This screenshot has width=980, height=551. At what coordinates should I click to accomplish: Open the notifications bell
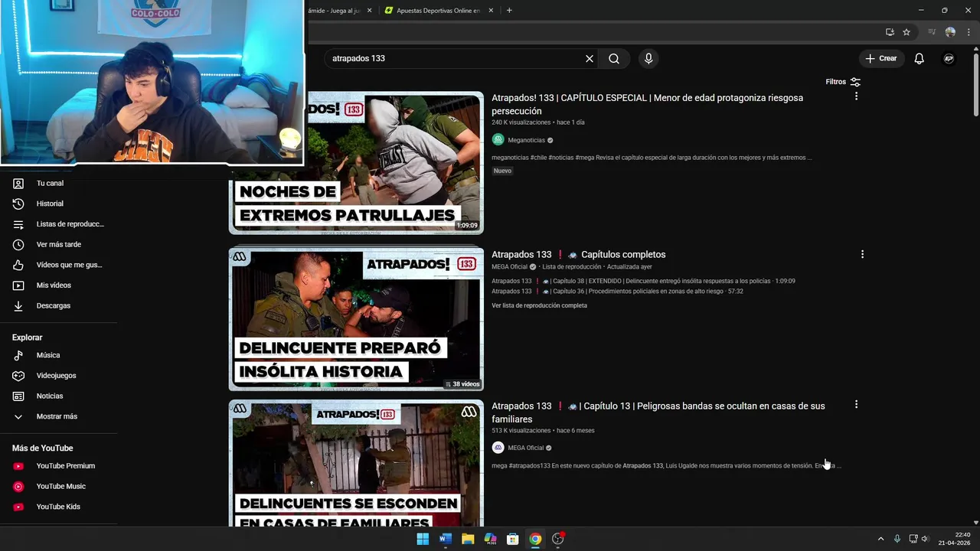(920, 59)
